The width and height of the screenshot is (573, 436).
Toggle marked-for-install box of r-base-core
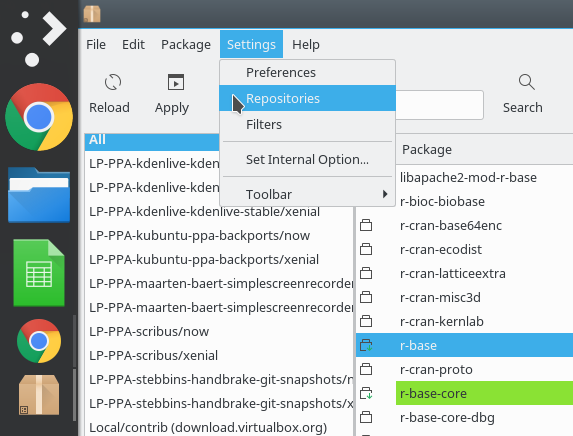pos(366,394)
